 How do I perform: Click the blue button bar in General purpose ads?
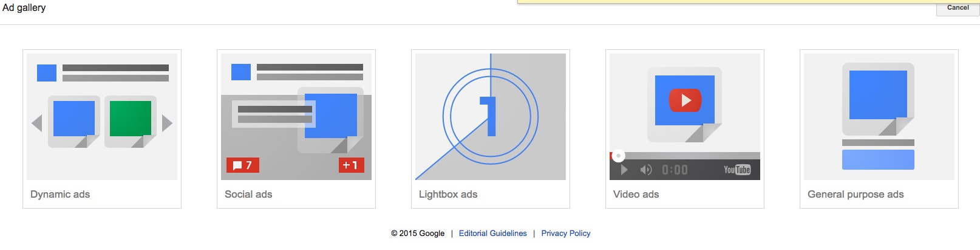pos(878,160)
